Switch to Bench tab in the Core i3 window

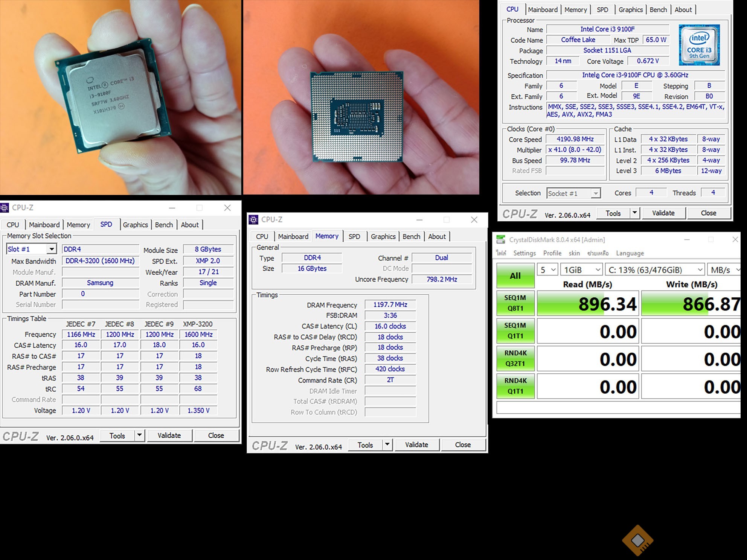[658, 10]
